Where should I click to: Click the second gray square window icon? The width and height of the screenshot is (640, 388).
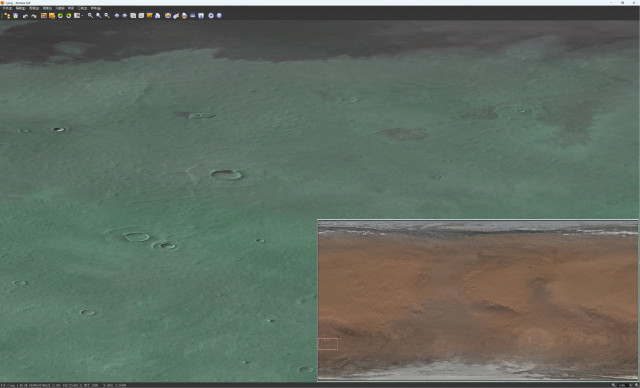[x=141, y=16]
